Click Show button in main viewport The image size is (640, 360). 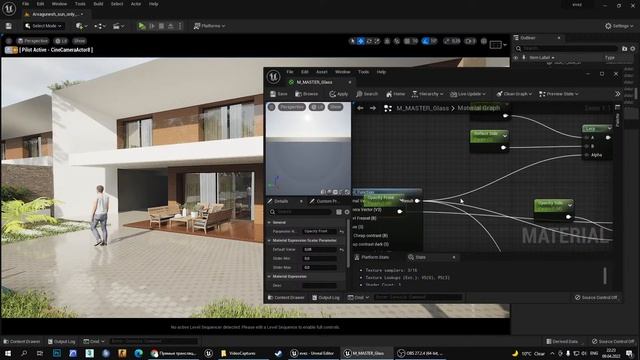(x=79, y=41)
